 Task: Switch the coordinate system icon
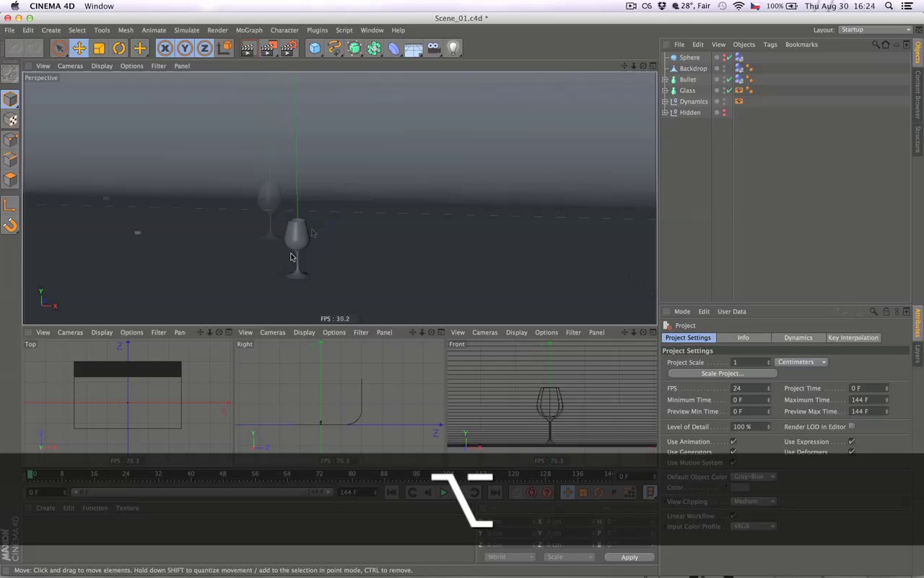click(225, 48)
